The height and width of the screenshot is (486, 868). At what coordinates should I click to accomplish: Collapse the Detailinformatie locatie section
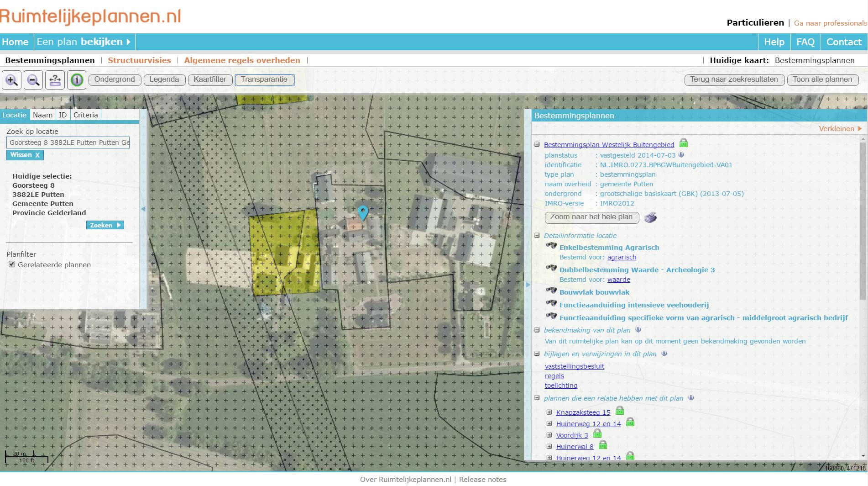pos(536,235)
